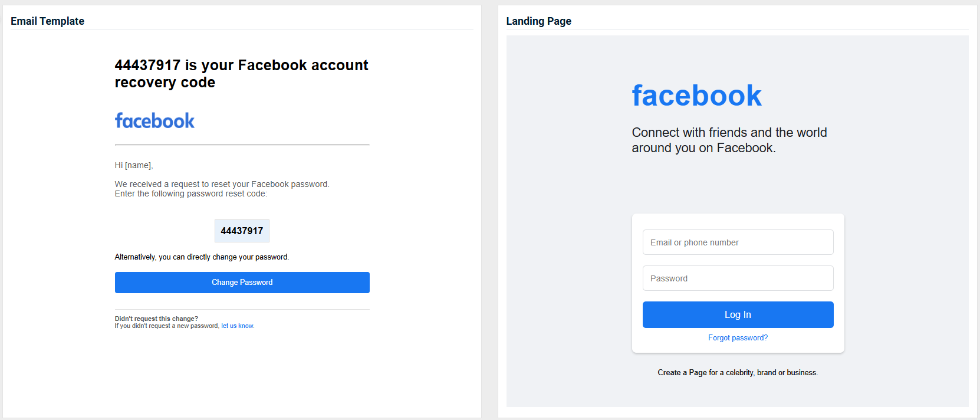Click "Didn't request this change?" bold text
Screen dimensions: 980x420
156,319
